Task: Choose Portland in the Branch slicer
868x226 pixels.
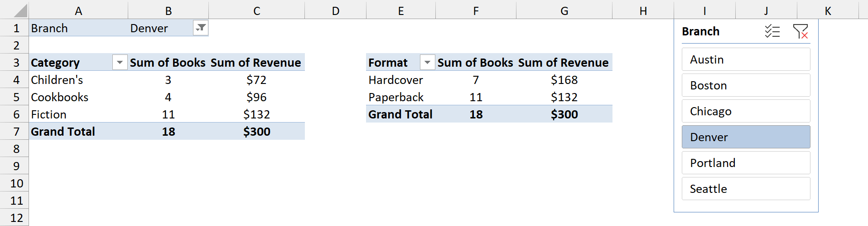Action: click(746, 163)
